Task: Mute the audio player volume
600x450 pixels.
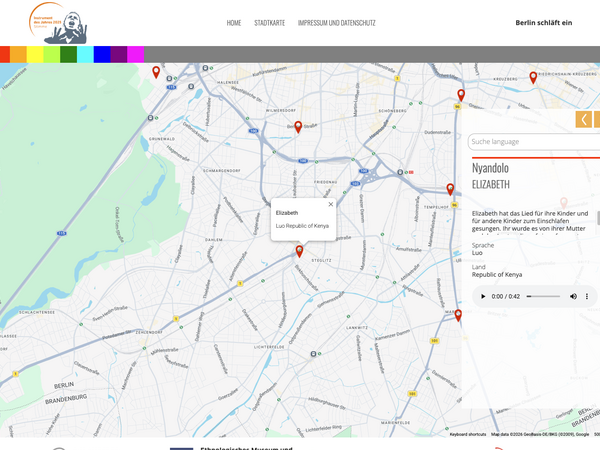Action: click(x=573, y=296)
